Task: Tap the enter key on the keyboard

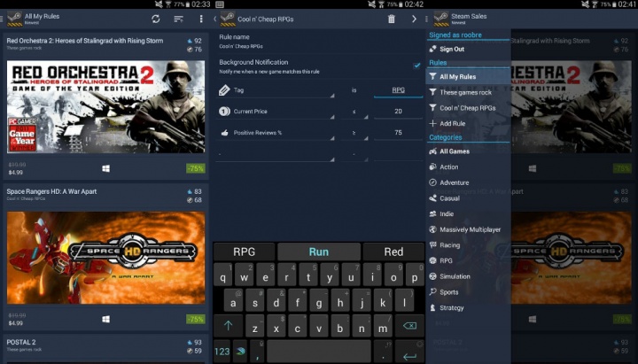Action: [409, 352]
